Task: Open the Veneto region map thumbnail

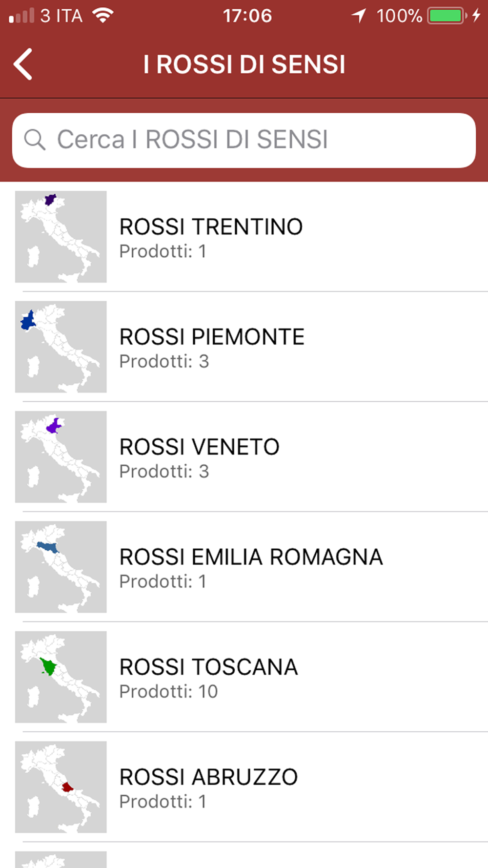Action: (x=61, y=457)
